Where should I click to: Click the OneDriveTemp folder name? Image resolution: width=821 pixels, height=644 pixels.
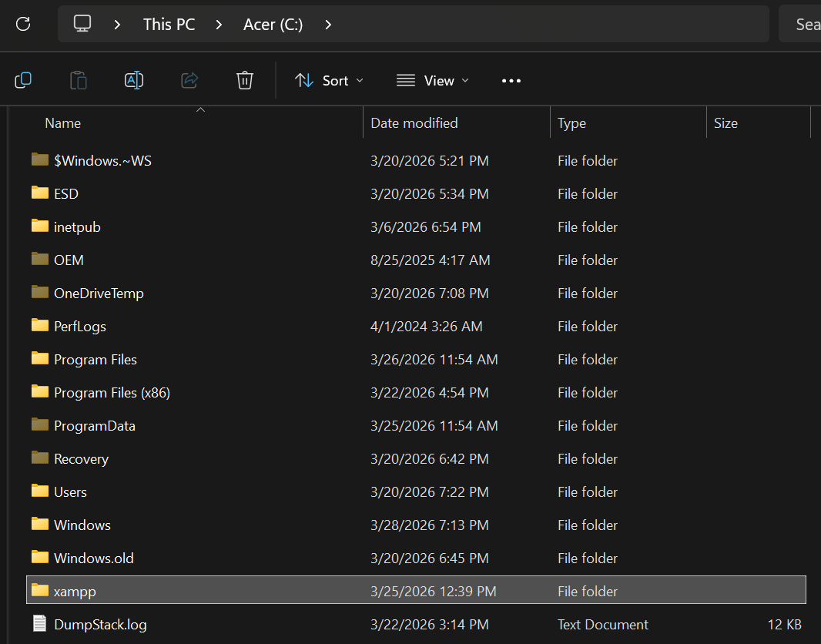coord(99,293)
